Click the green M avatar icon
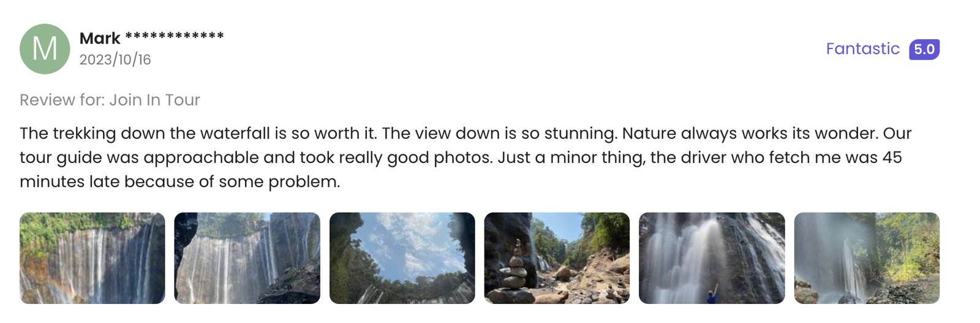980x323 pixels. tap(45, 49)
